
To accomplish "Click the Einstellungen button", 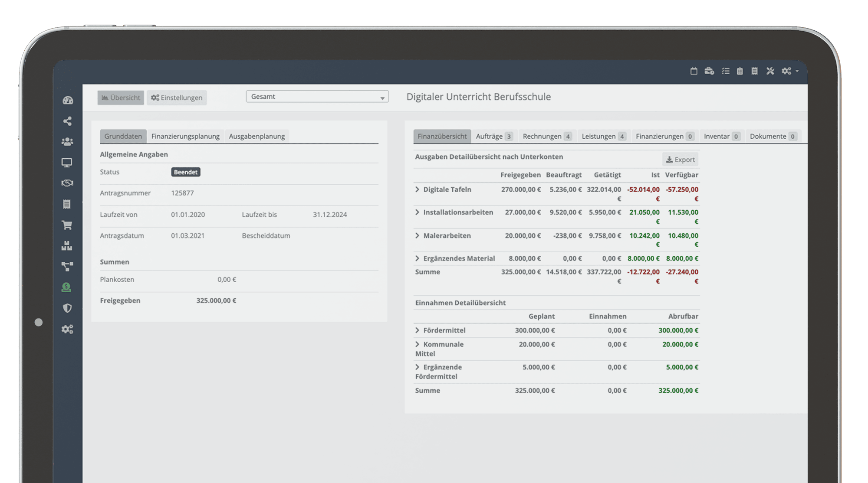I will (177, 98).
